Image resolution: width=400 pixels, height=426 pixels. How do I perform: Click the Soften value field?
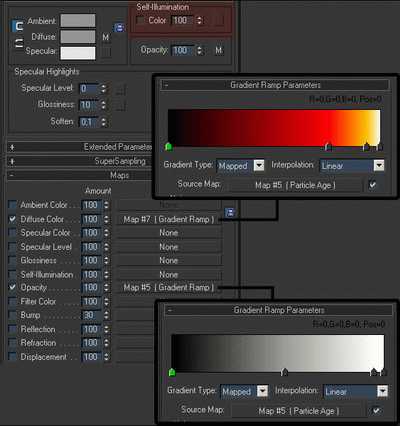tap(89, 122)
